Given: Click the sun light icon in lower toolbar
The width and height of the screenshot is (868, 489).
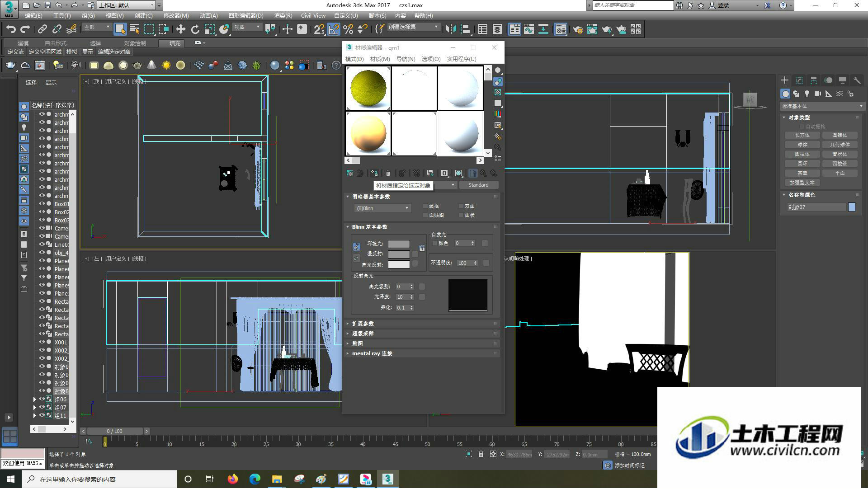Looking at the screenshot, I should tap(166, 66).
